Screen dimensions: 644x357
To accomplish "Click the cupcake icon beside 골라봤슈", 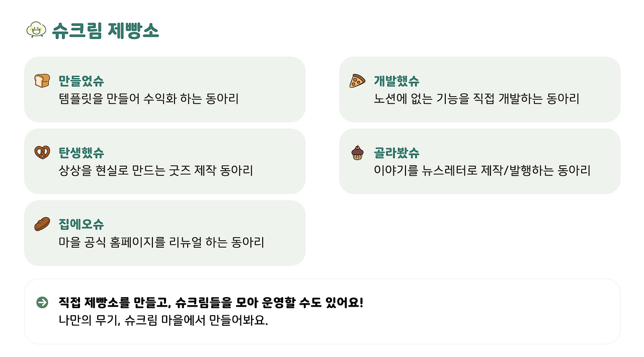I will coord(357,153).
